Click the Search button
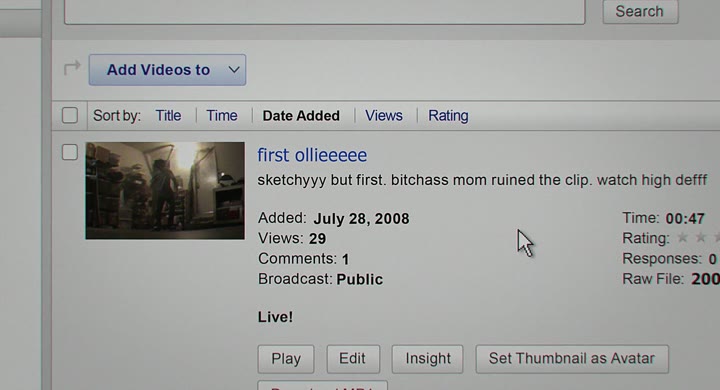The height and width of the screenshot is (390, 720). [640, 11]
